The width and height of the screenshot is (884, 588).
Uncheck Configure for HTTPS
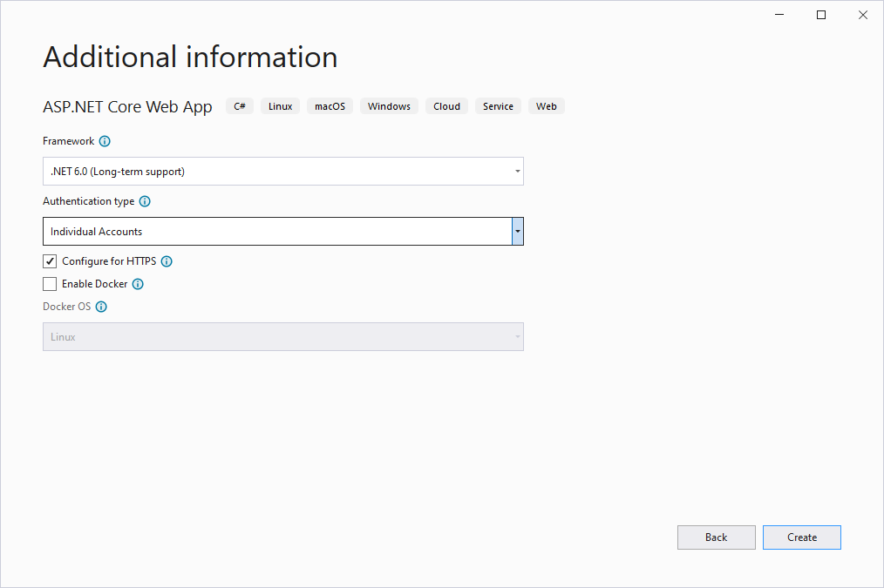click(50, 260)
